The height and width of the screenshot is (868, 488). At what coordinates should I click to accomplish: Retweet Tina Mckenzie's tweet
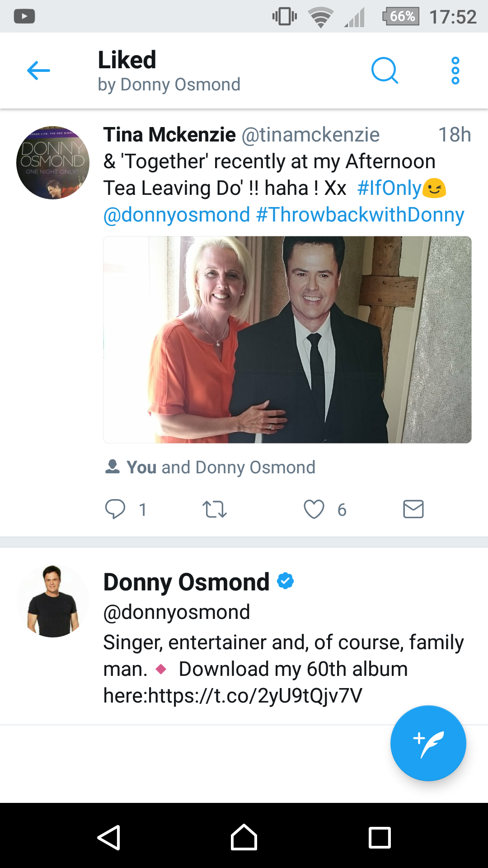pos(215,509)
